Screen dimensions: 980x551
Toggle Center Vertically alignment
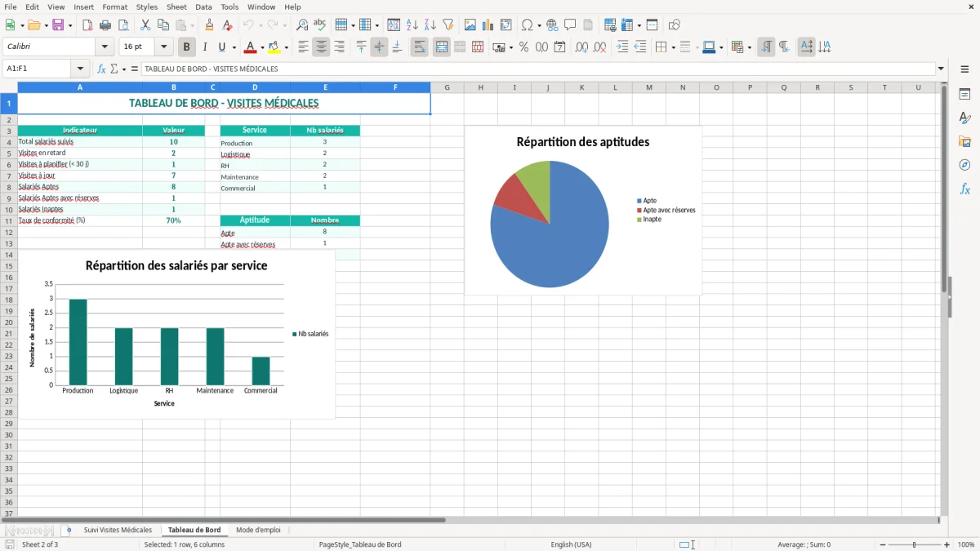(x=379, y=47)
